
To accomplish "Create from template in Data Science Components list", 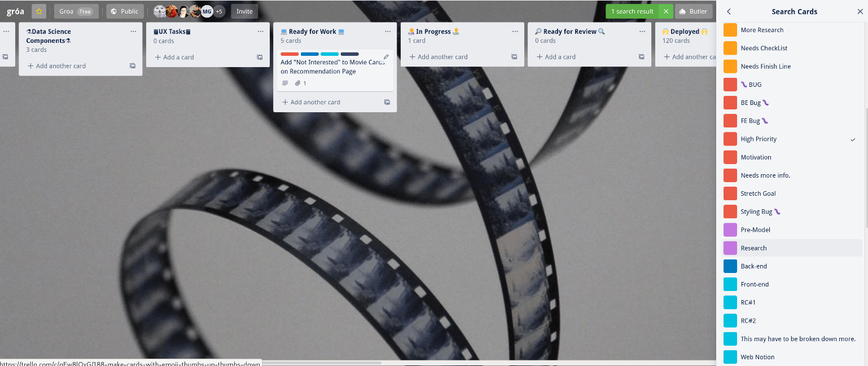I will click(x=133, y=66).
